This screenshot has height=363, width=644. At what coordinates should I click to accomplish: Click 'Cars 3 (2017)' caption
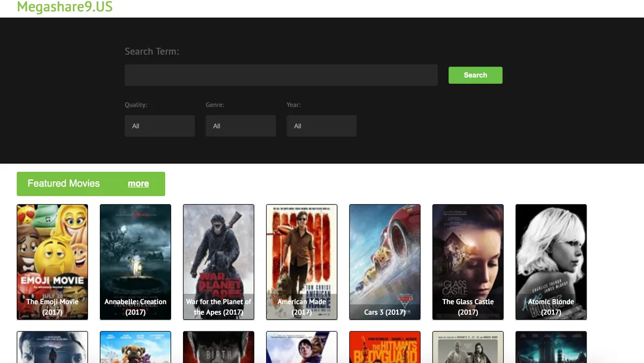click(385, 312)
